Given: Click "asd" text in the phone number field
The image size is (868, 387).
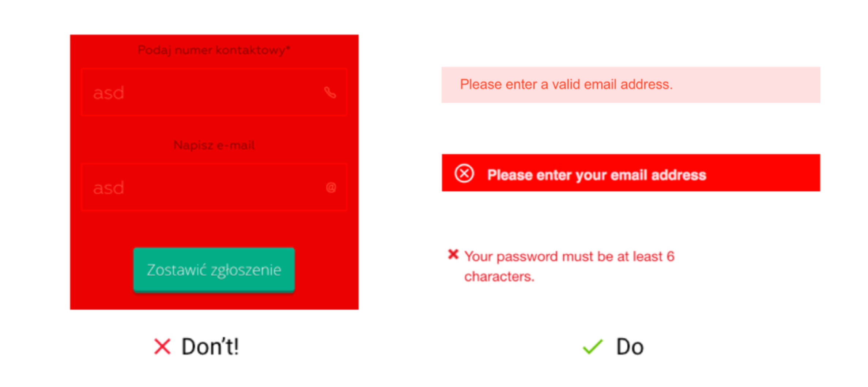Looking at the screenshot, I should pos(109,93).
